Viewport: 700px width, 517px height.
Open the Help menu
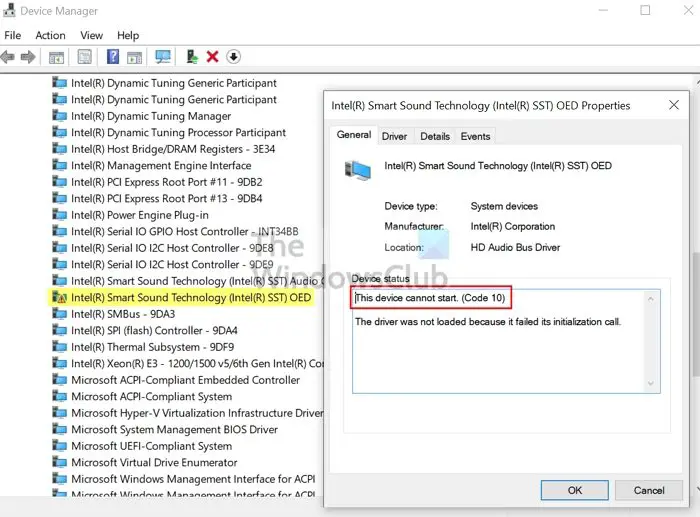[128, 35]
